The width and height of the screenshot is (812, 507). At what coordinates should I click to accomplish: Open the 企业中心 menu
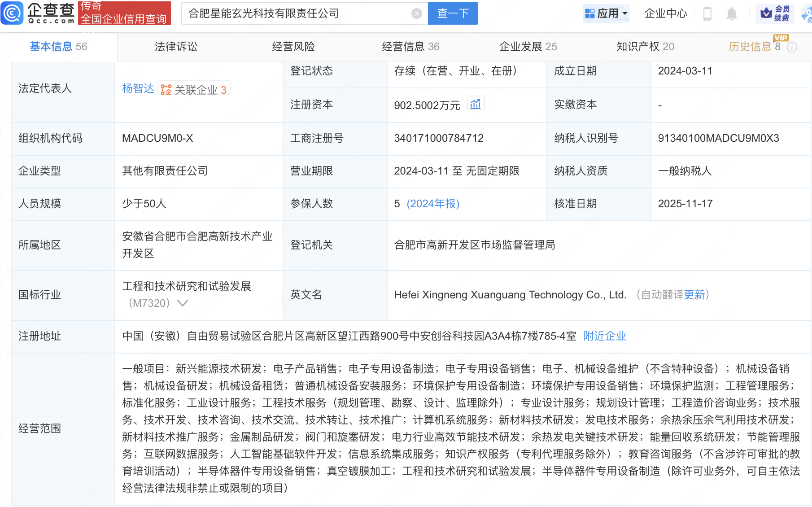tap(665, 14)
